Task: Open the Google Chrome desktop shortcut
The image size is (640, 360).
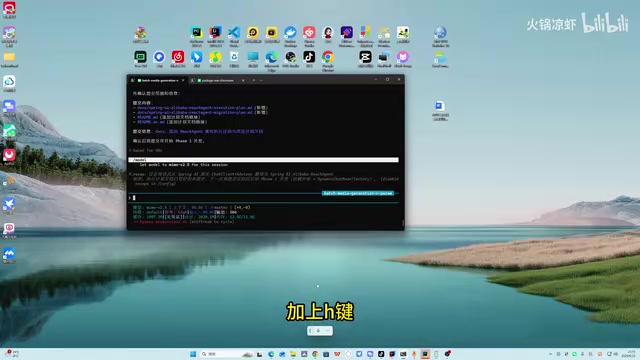Action: tap(328, 60)
